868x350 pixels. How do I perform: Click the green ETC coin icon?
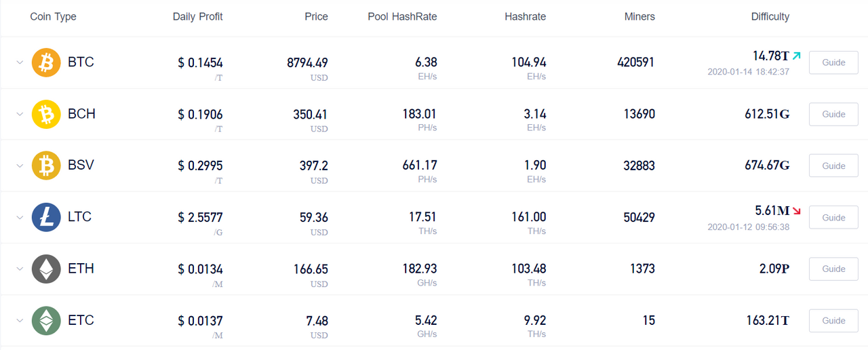46,320
